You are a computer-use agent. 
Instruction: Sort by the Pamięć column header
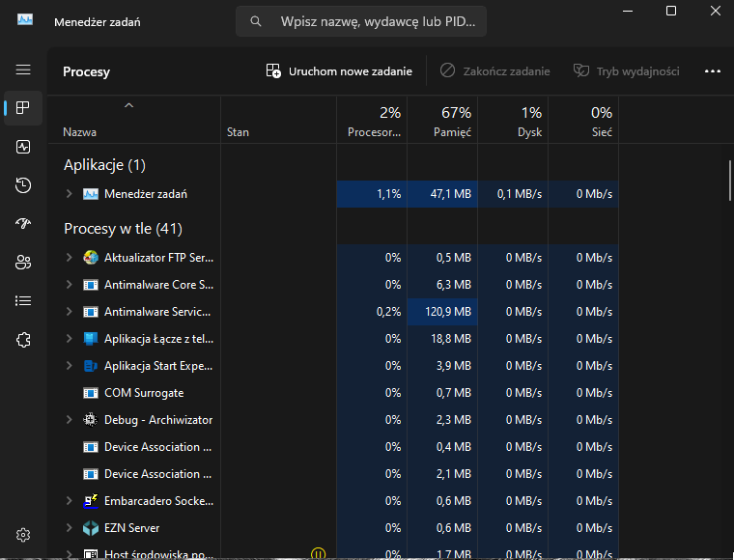442,121
